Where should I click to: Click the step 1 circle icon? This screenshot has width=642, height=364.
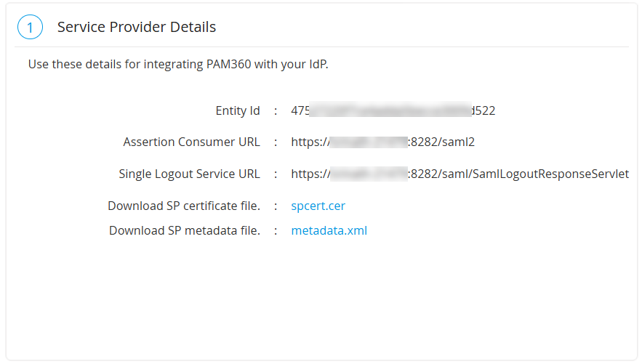[x=30, y=28]
